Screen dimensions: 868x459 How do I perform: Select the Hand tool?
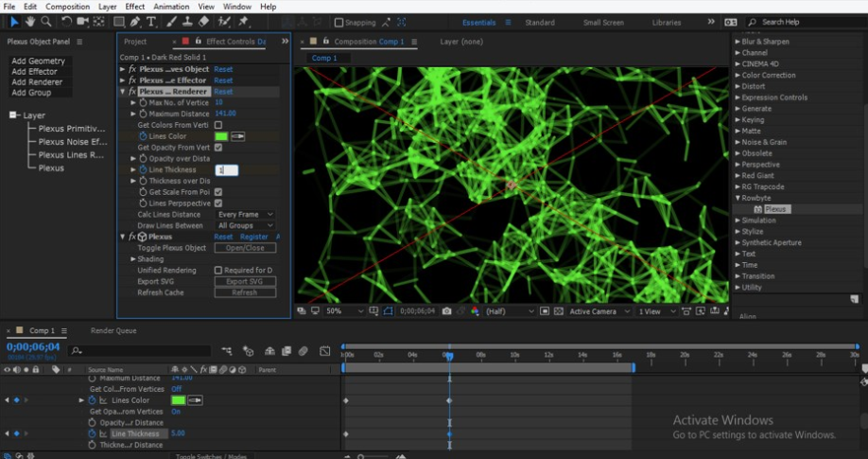click(30, 22)
